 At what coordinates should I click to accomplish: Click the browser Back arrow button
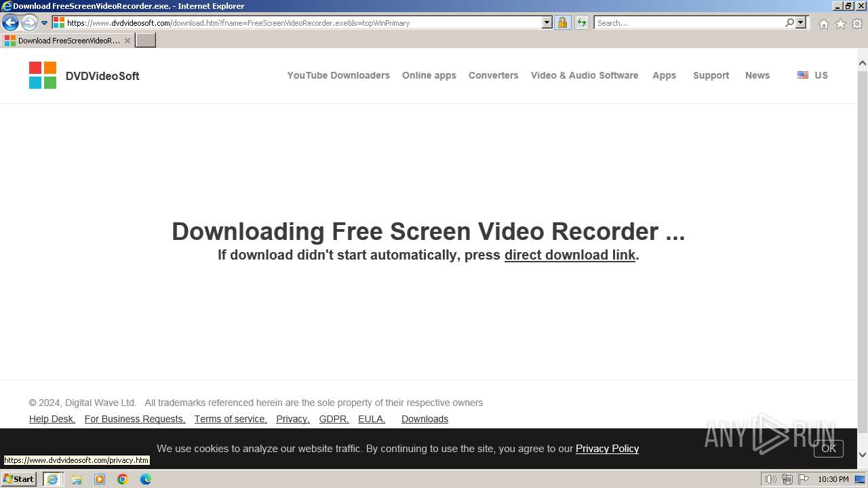tap(10, 22)
